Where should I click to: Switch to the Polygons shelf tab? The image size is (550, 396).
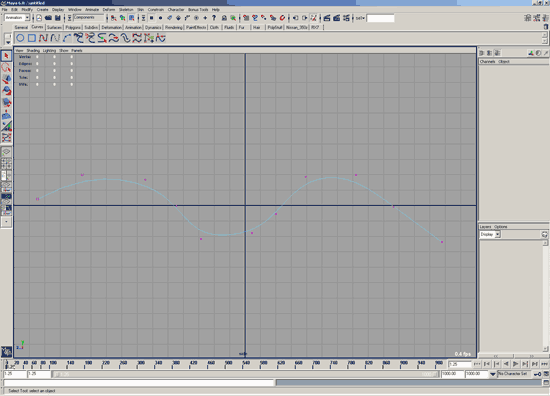click(x=73, y=27)
